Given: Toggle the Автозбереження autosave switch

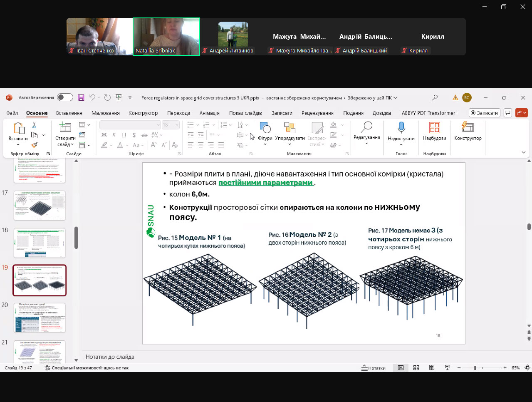Looking at the screenshot, I should coord(65,98).
